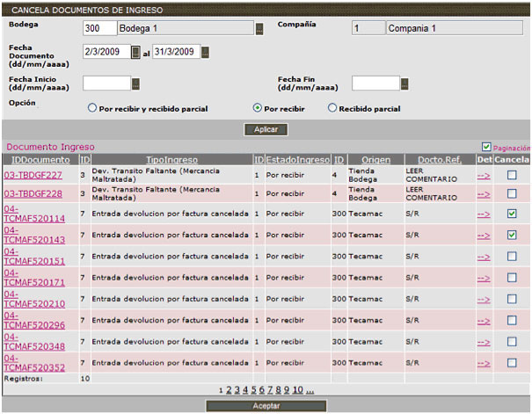
Task: Focus the Bodega code field showing 300
Action: (x=99, y=28)
